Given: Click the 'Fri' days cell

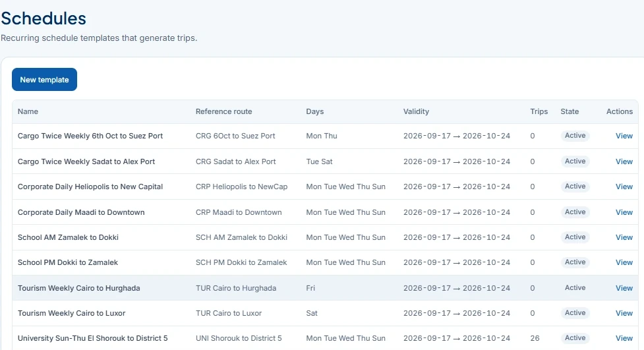Looking at the screenshot, I should [x=310, y=289].
